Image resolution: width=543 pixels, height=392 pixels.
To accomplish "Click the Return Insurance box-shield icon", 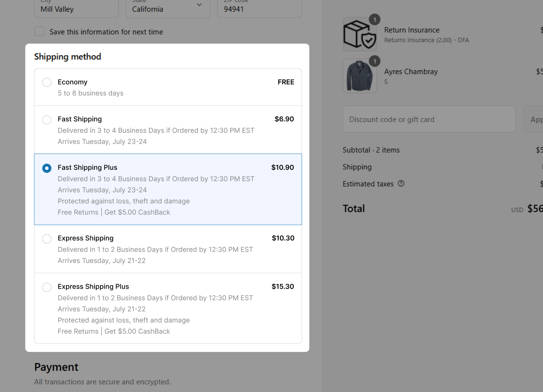I will [360, 34].
